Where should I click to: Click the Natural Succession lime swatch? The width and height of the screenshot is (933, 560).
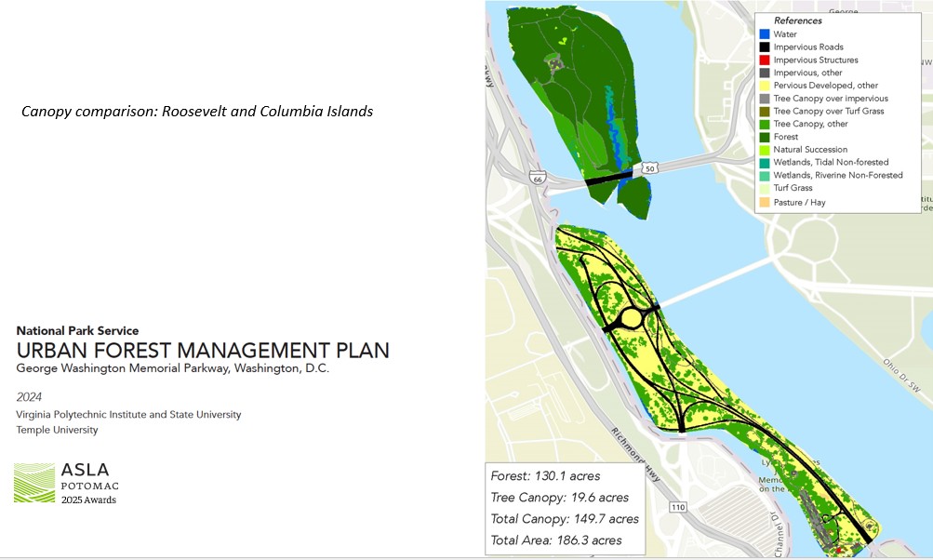[x=765, y=150]
